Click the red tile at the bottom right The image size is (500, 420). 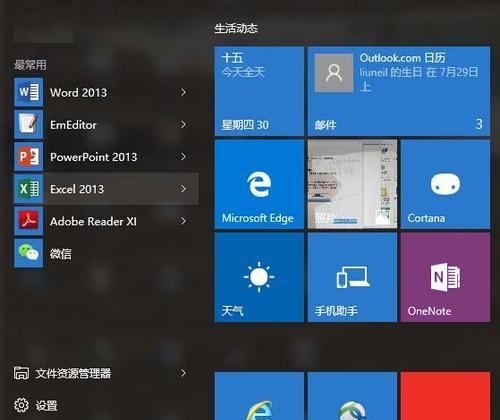[x=445, y=396]
